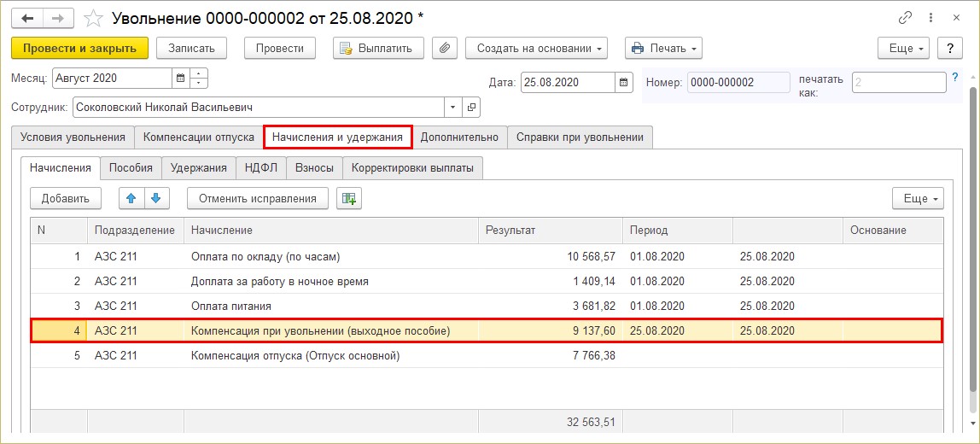Open employee card next to Сотрудник field

pos(472,107)
